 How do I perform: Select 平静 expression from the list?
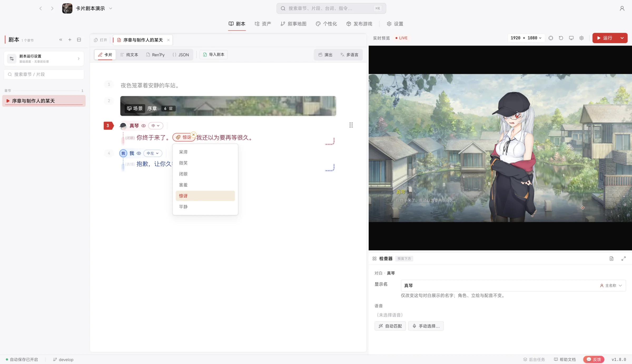(205, 207)
